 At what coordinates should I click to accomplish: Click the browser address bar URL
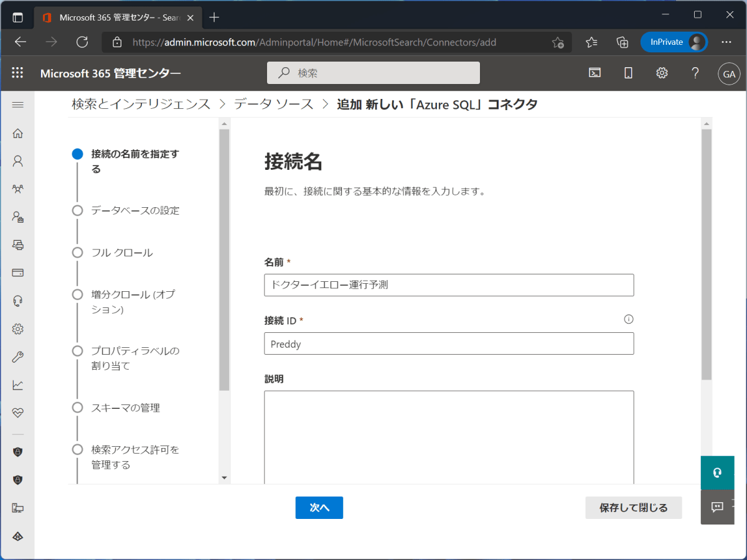coord(314,42)
